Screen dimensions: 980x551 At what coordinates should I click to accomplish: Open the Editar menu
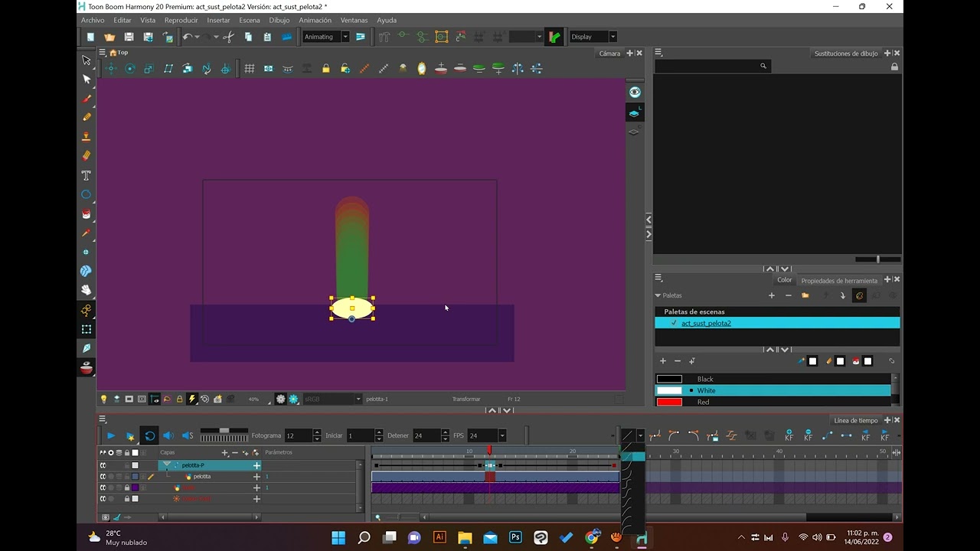click(x=122, y=20)
